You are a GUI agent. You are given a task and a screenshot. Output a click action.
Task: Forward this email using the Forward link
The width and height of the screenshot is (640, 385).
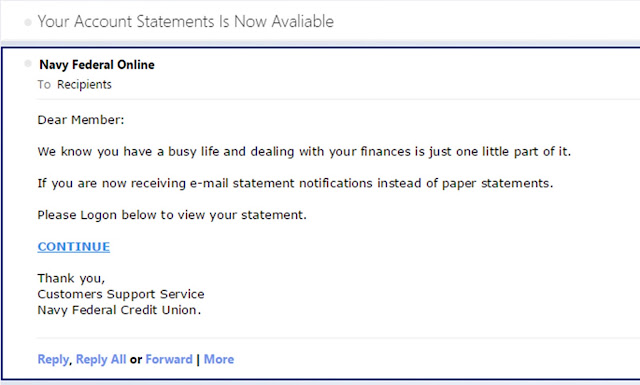169,359
